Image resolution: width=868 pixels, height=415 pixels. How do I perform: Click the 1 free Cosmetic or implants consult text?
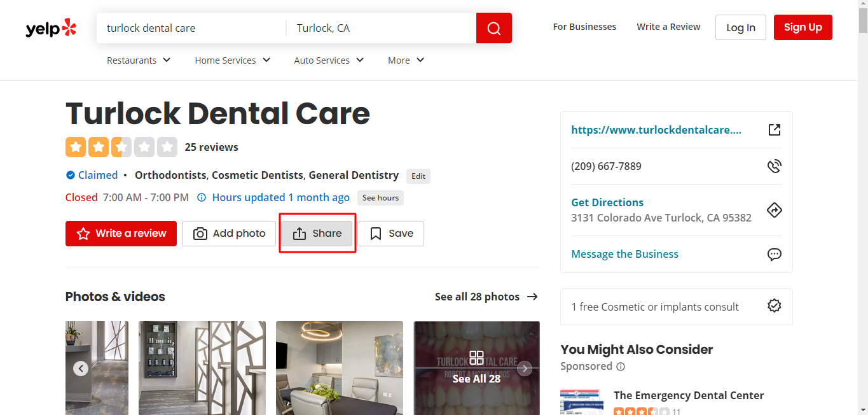click(655, 307)
